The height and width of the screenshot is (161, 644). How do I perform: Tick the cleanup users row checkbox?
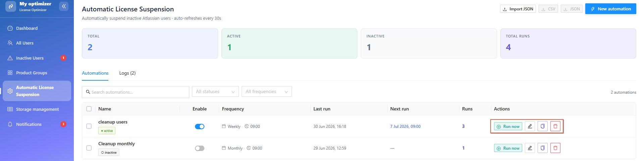point(89,126)
